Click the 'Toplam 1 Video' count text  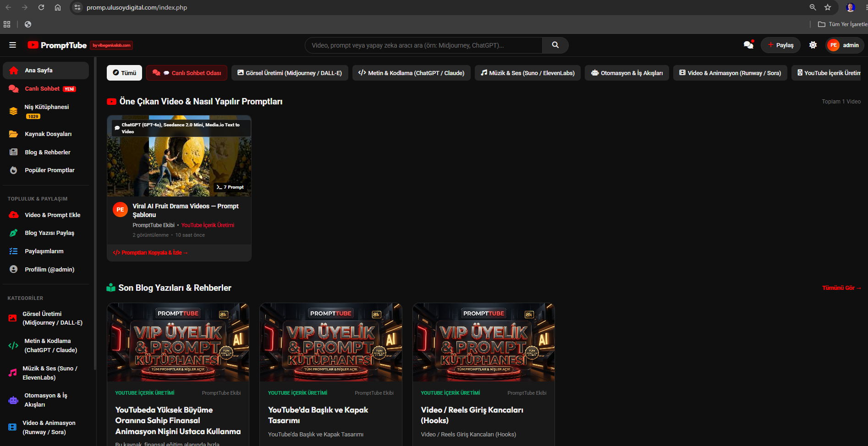(841, 102)
